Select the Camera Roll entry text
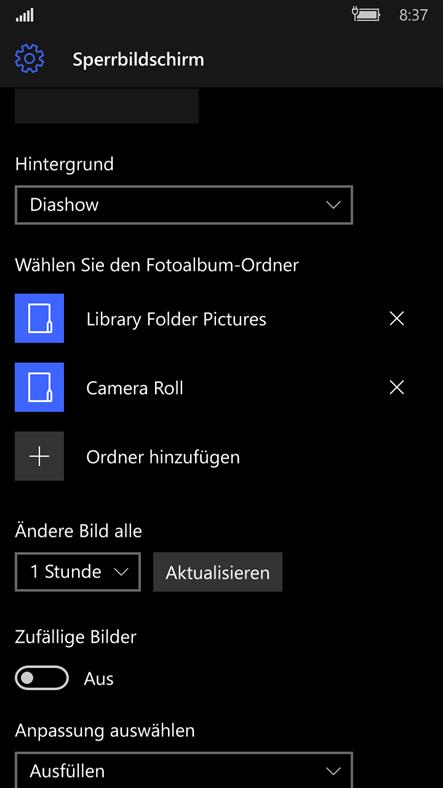 [x=135, y=388]
